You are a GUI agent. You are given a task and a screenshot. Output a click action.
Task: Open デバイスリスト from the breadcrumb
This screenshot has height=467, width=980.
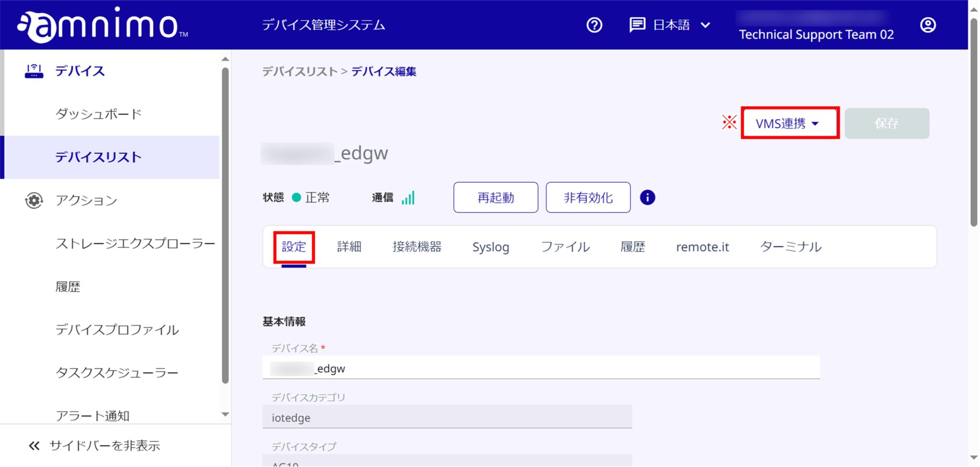pyautogui.click(x=299, y=71)
